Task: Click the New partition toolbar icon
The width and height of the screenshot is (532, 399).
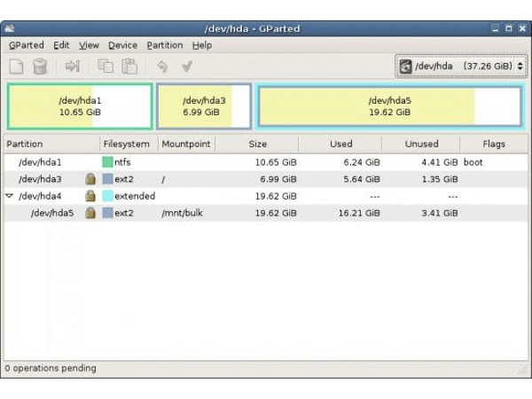Action: (16, 66)
